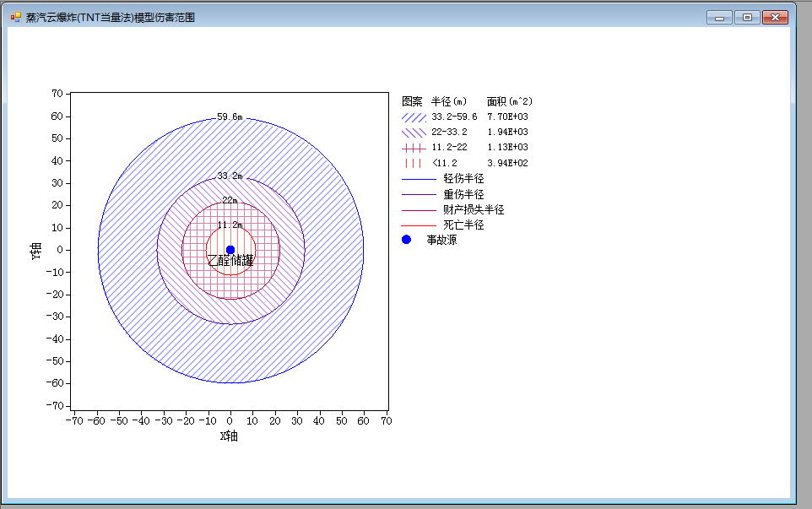Maximize the damage range window
The image size is (812, 509).
747,18
